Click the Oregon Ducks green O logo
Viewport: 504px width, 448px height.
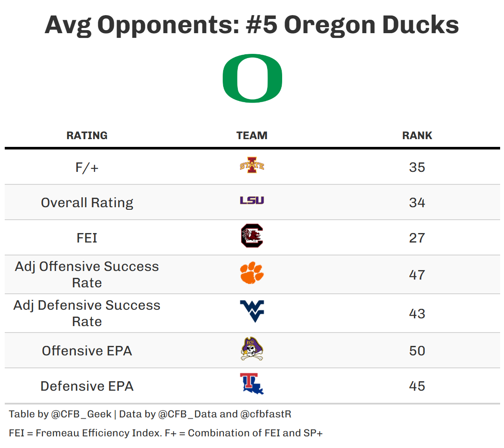(x=252, y=78)
